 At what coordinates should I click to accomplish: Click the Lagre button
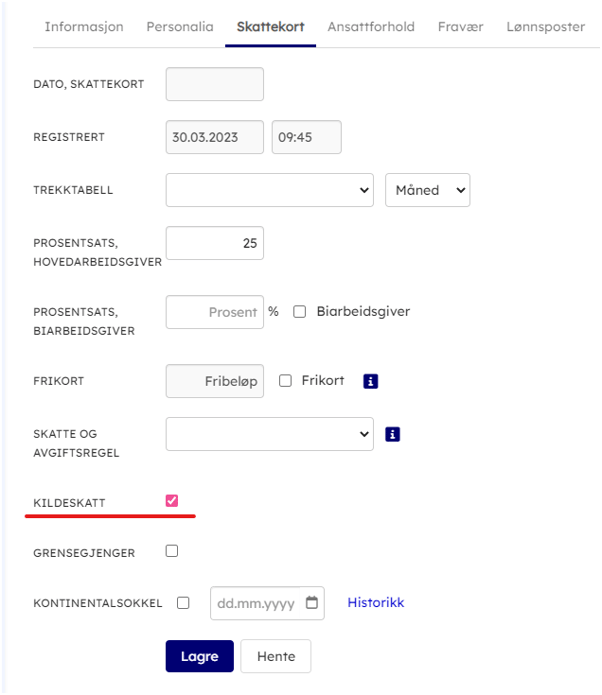[x=199, y=656]
